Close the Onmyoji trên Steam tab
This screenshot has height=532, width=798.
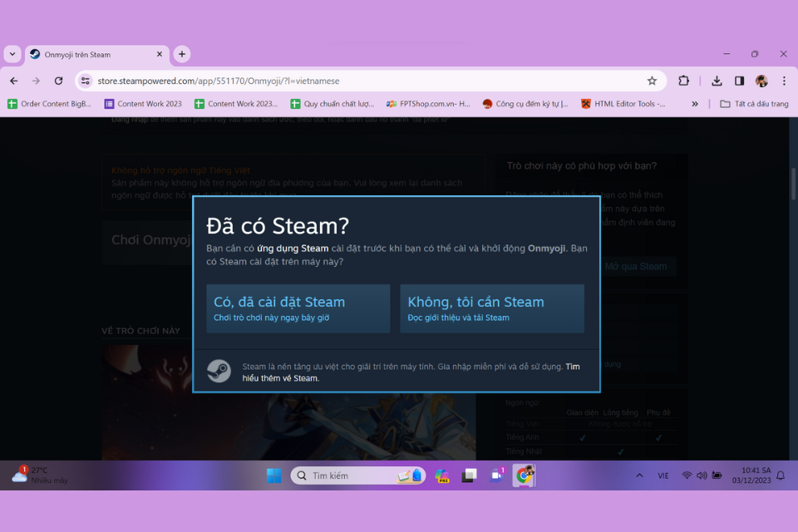pos(160,54)
